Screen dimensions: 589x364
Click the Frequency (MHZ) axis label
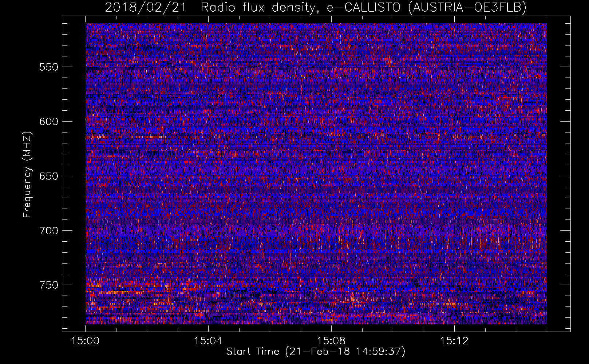(27, 175)
